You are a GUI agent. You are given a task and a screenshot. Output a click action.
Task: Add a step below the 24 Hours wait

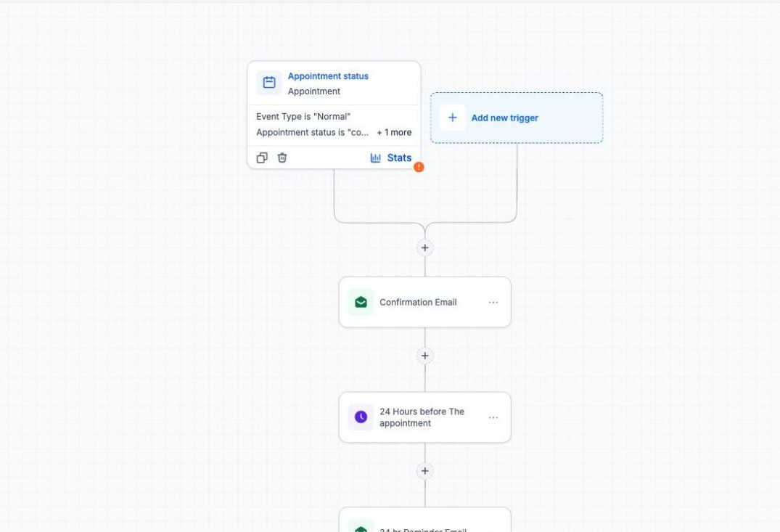click(424, 471)
